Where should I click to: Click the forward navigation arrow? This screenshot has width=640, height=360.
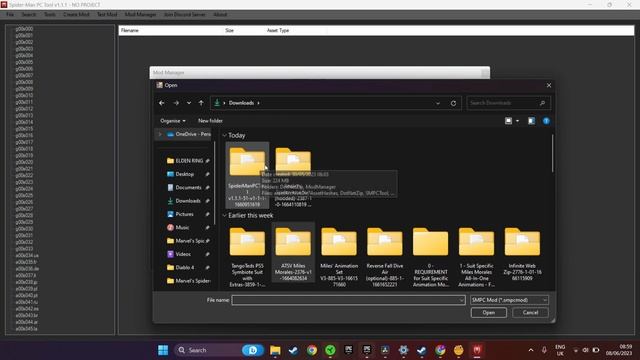tap(176, 103)
